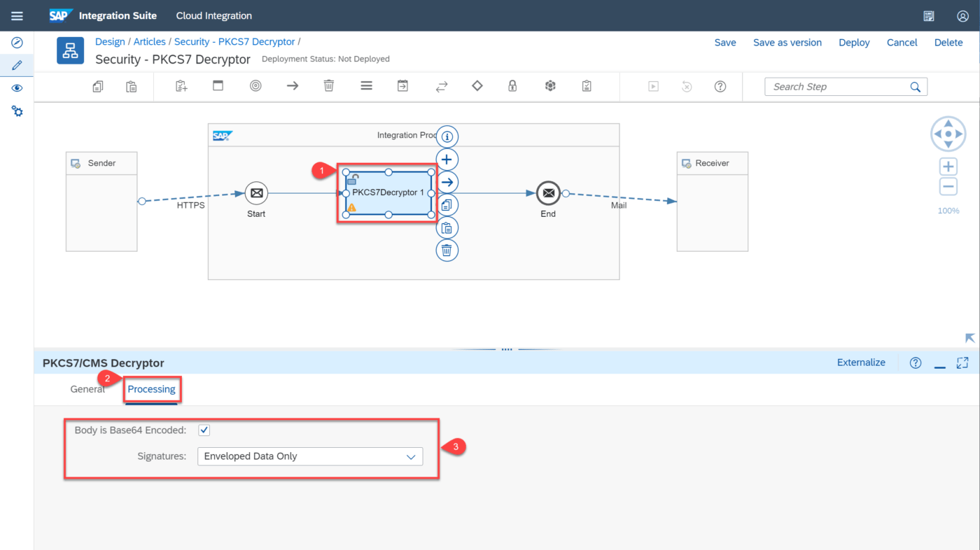Click the copy icon in the toolbar
This screenshot has width=980, height=550.
[98, 86]
